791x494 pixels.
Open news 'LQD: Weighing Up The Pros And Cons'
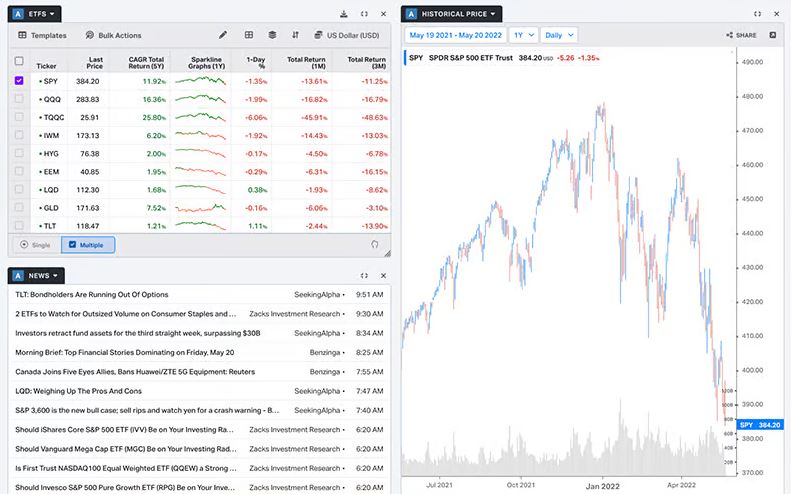(78, 391)
